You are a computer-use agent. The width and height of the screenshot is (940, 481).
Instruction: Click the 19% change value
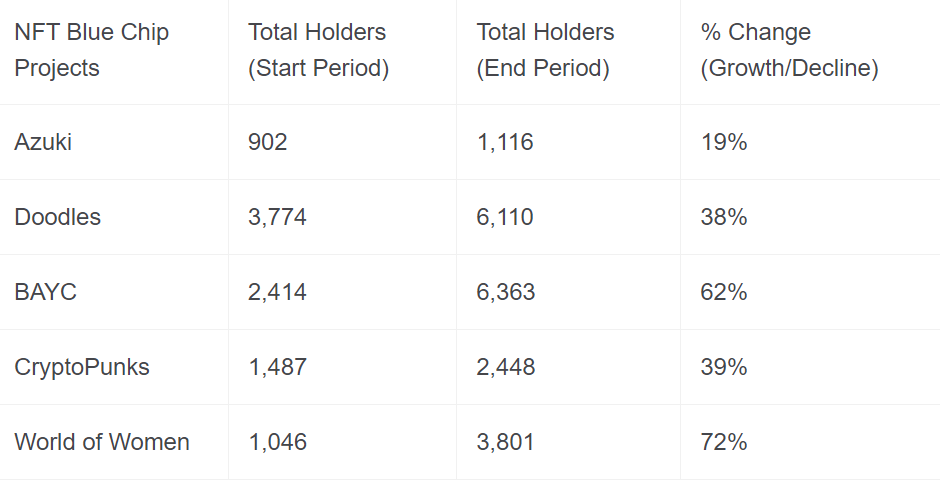pyautogui.click(x=724, y=142)
